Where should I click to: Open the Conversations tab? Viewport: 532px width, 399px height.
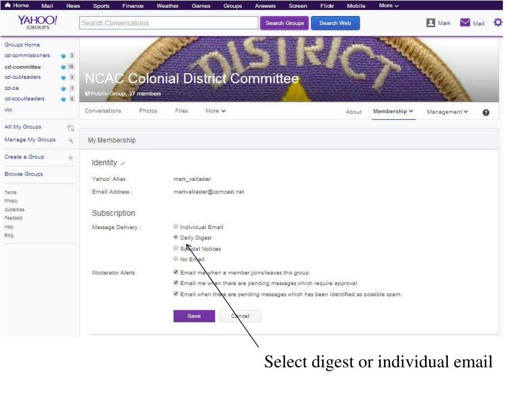coord(103,111)
